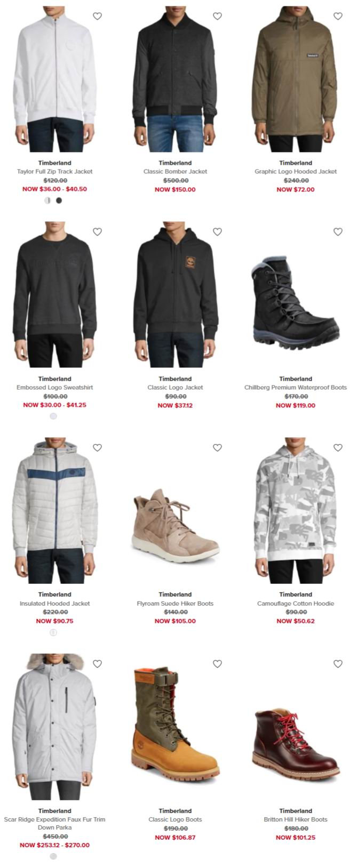Add Graphic Logo Hooded Jacket to wishlist
358x868 pixels.
(x=338, y=16)
